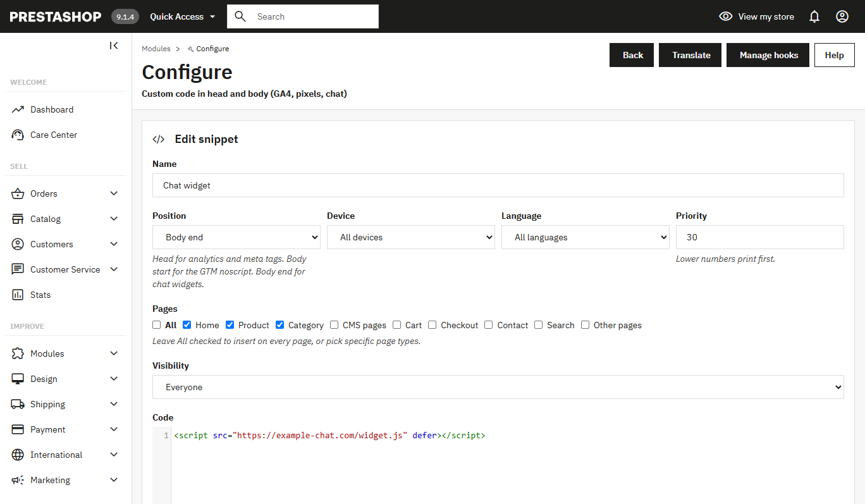
Task: Click the Modules puzzle icon
Action: tap(18, 353)
